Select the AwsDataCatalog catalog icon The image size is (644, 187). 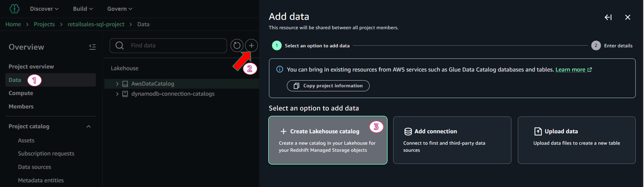125,84
